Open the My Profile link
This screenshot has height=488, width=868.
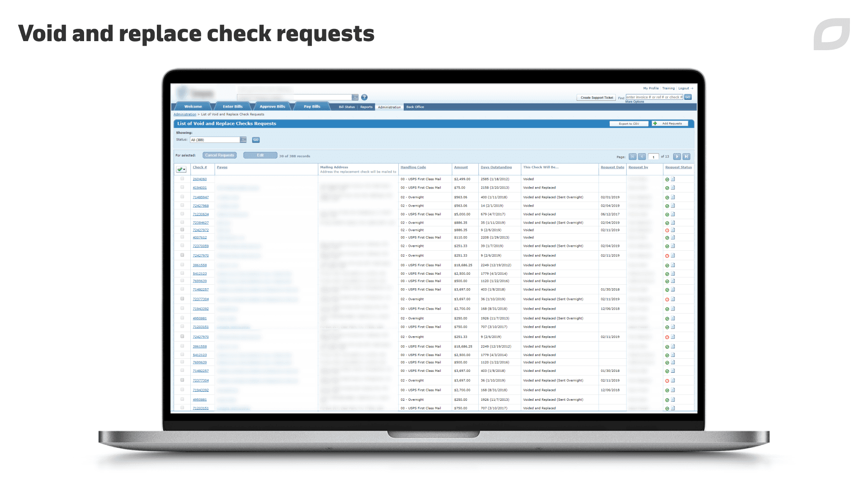tap(651, 89)
